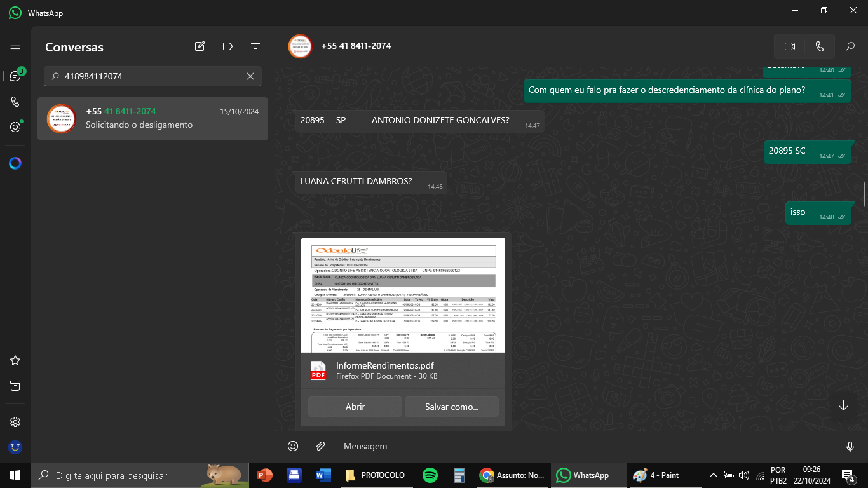
Task: Open the Calls tab in sidebar
Action: 15,102
